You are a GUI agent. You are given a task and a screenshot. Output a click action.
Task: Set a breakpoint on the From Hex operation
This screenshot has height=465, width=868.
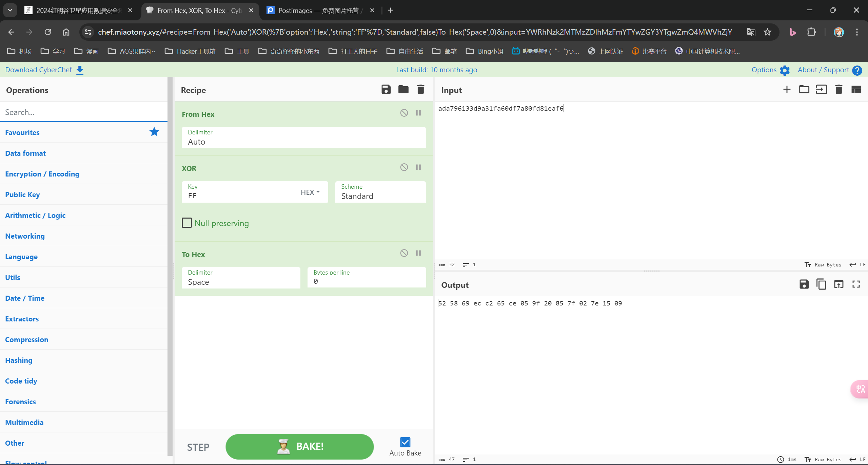(418, 113)
